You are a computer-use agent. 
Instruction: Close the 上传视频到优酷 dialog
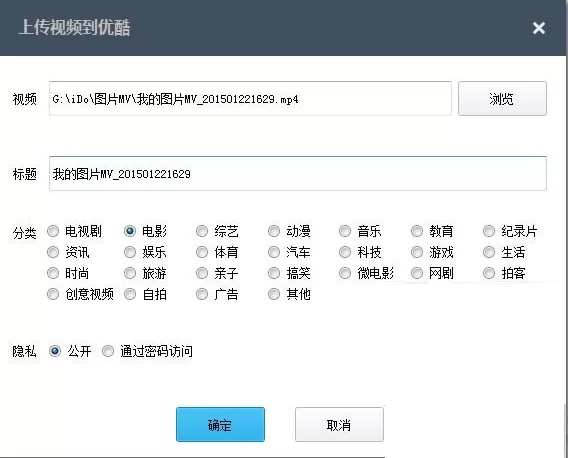click(539, 28)
